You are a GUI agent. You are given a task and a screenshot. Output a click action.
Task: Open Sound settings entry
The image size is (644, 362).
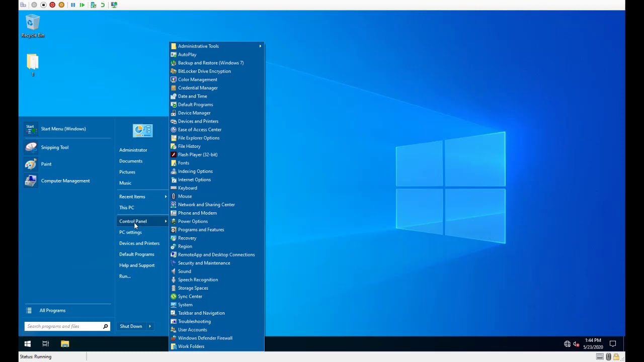216,271
